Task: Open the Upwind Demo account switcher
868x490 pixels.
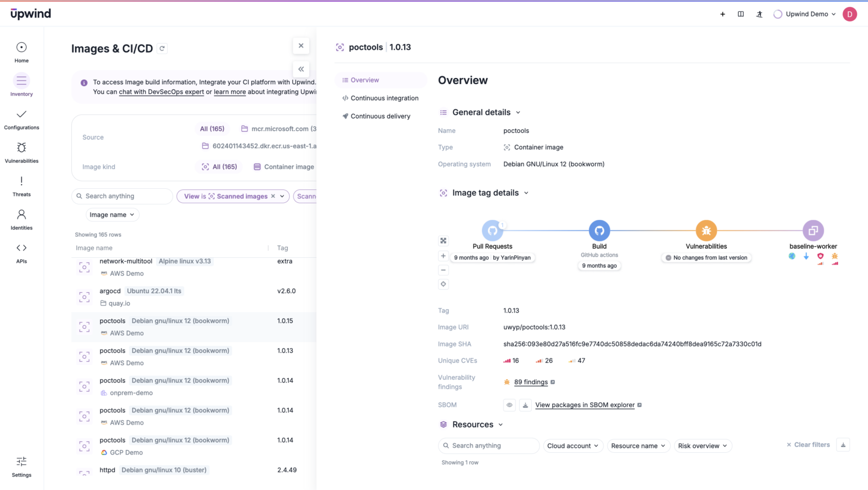Action: pos(804,14)
